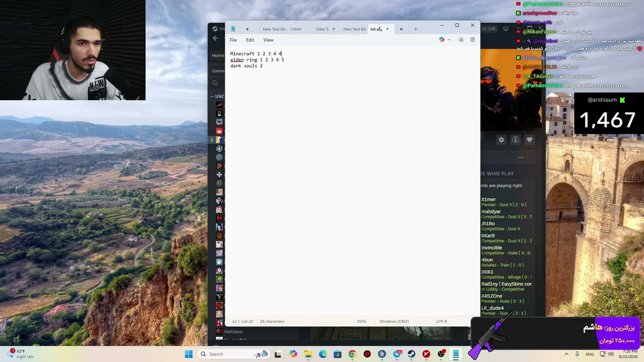Open Microsoft Edge from the taskbar
644x362 pixels.
pos(323,354)
